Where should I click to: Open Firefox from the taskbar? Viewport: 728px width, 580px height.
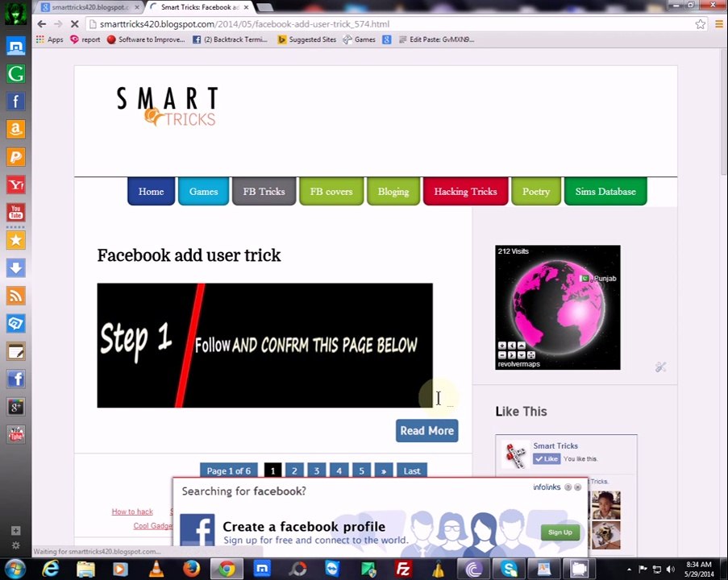pos(191,569)
